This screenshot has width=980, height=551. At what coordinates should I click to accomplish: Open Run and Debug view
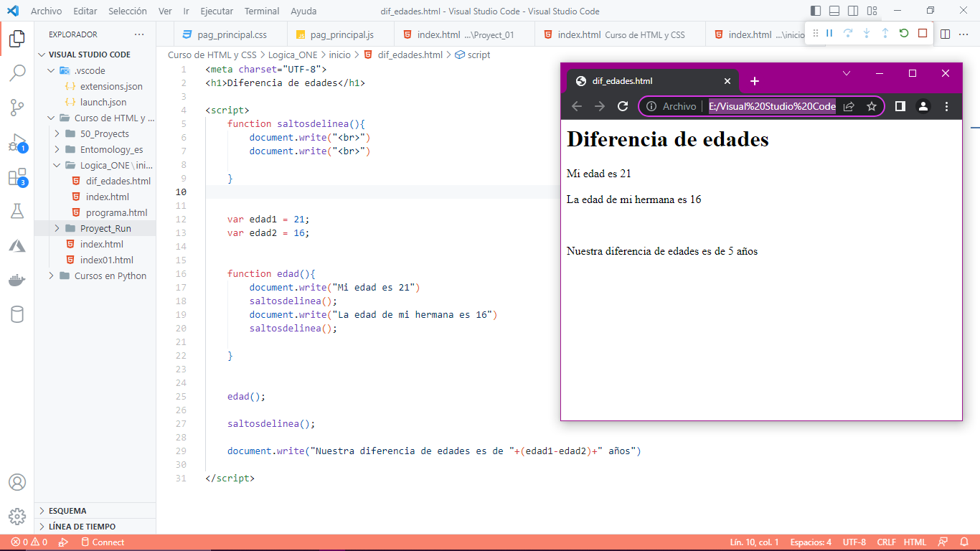[x=17, y=143]
